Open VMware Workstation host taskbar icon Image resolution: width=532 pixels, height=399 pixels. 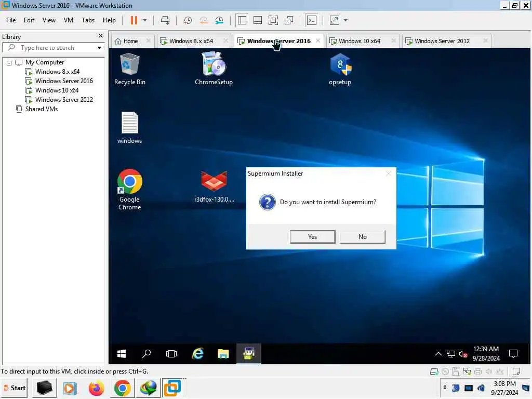172,388
